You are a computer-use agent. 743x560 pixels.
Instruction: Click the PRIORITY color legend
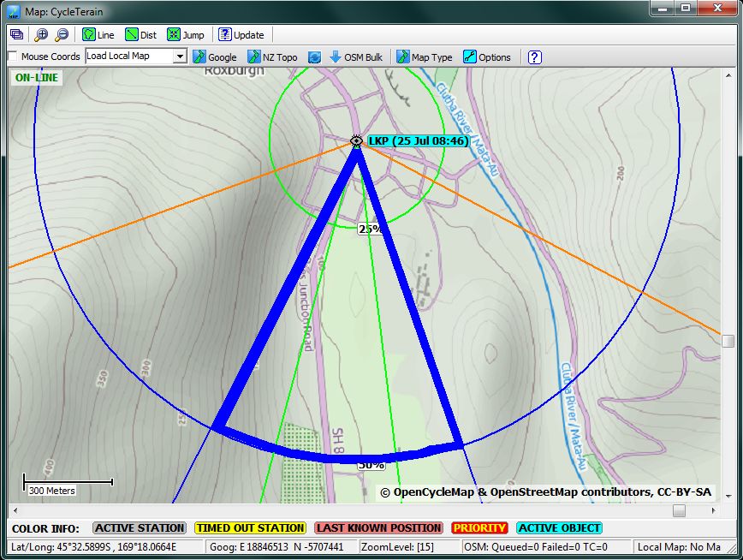(x=479, y=527)
